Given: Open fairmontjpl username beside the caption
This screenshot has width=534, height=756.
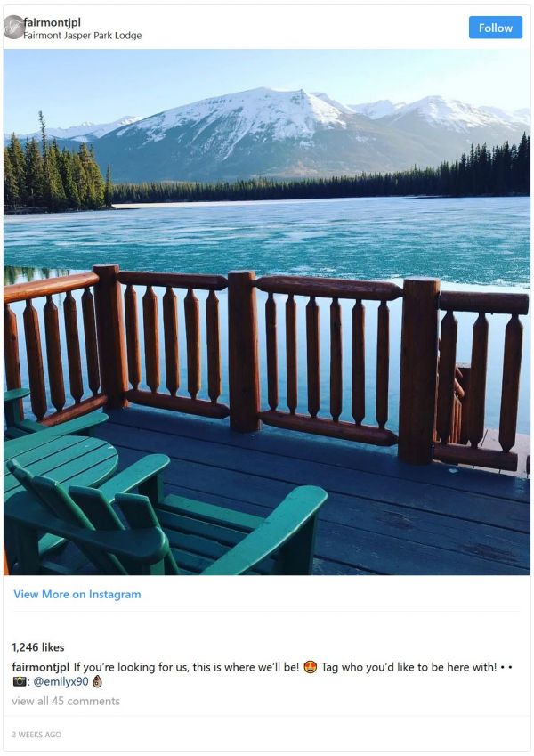Looking at the screenshot, I should pos(40,667).
